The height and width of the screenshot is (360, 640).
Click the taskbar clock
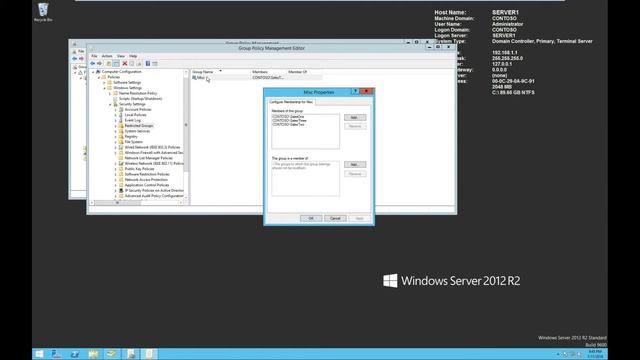(x=595, y=354)
